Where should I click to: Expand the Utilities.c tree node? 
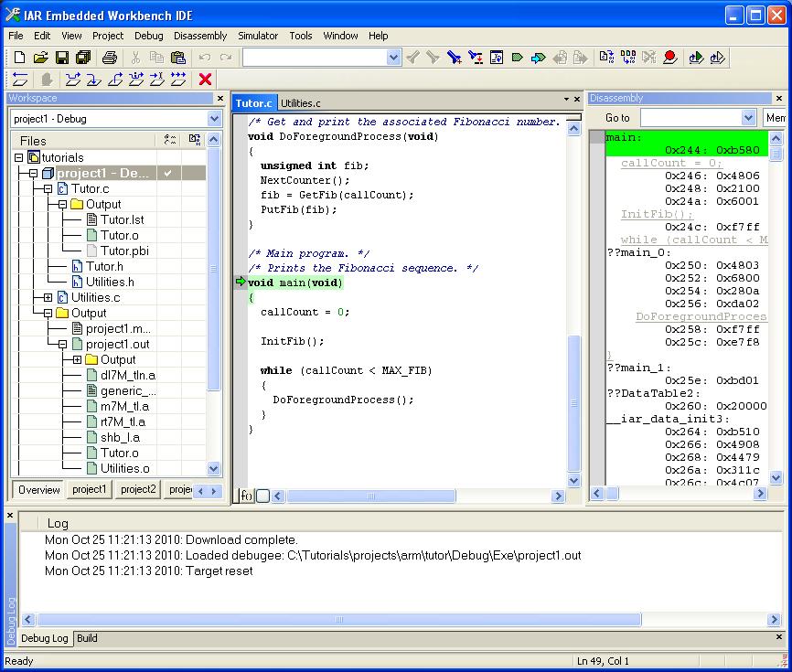coord(48,297)
